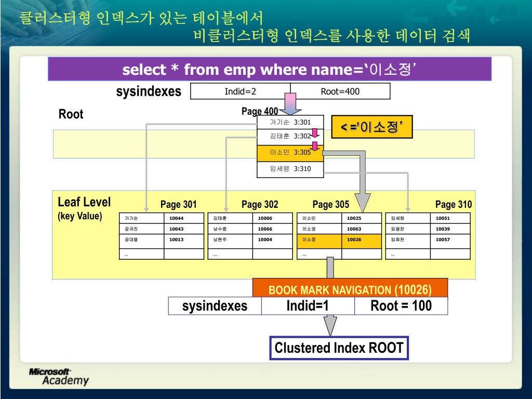The image size is (532, 399).
Task: Click the '(key Value)' label
Action: [x=80, y=216]
